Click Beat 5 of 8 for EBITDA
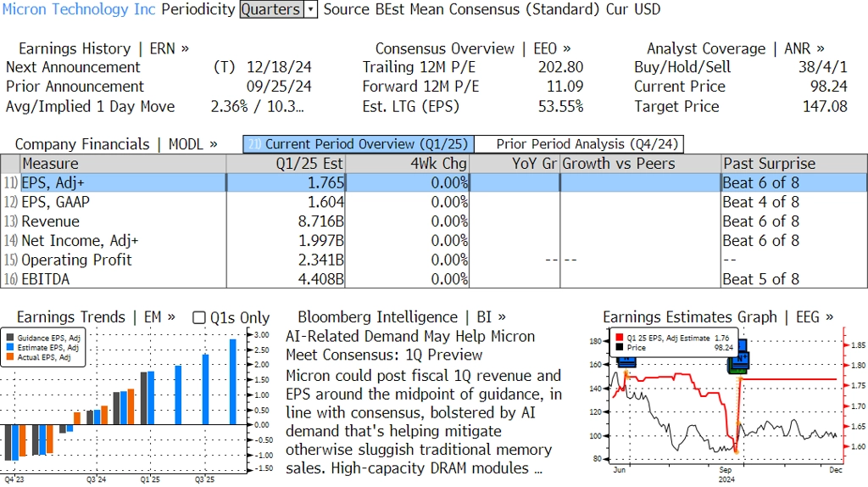The image size is (868, 487). click(761, 279)
